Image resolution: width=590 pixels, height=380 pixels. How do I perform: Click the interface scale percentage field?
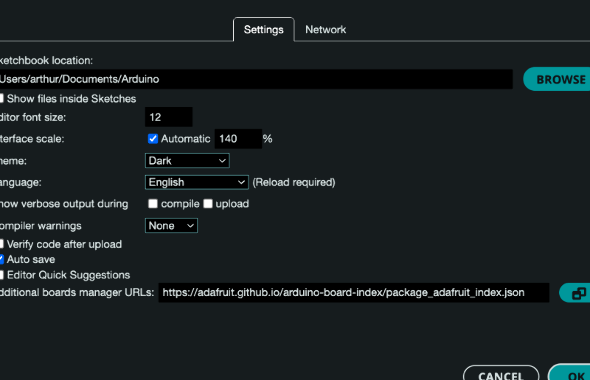tap(238, 139)
